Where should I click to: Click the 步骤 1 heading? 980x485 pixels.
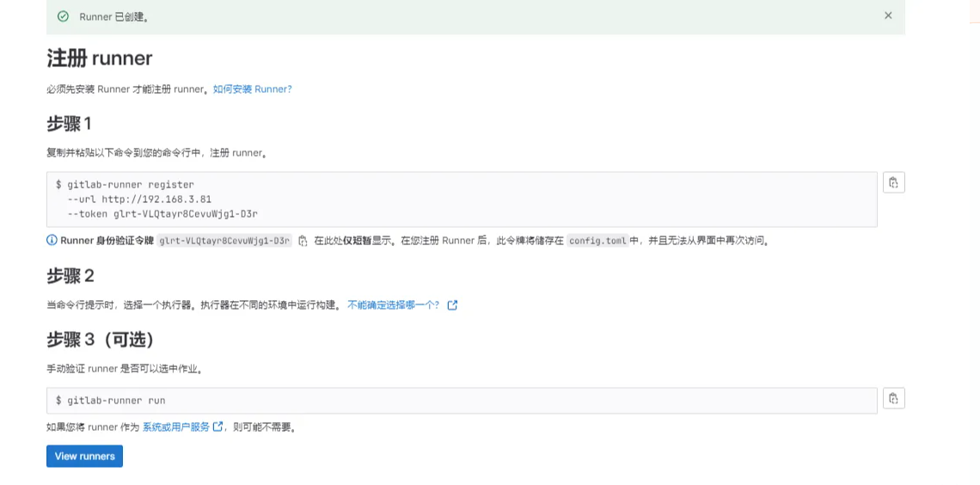69,124
